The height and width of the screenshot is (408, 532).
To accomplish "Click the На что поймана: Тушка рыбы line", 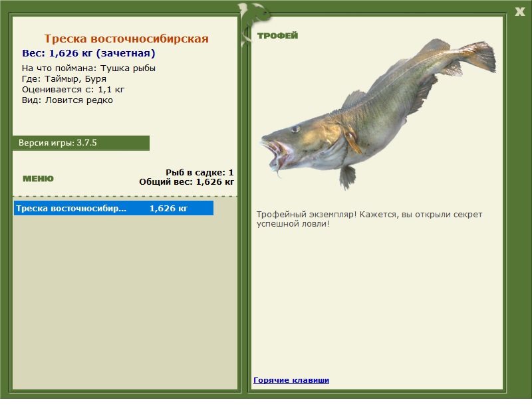I will click(88, 68).
